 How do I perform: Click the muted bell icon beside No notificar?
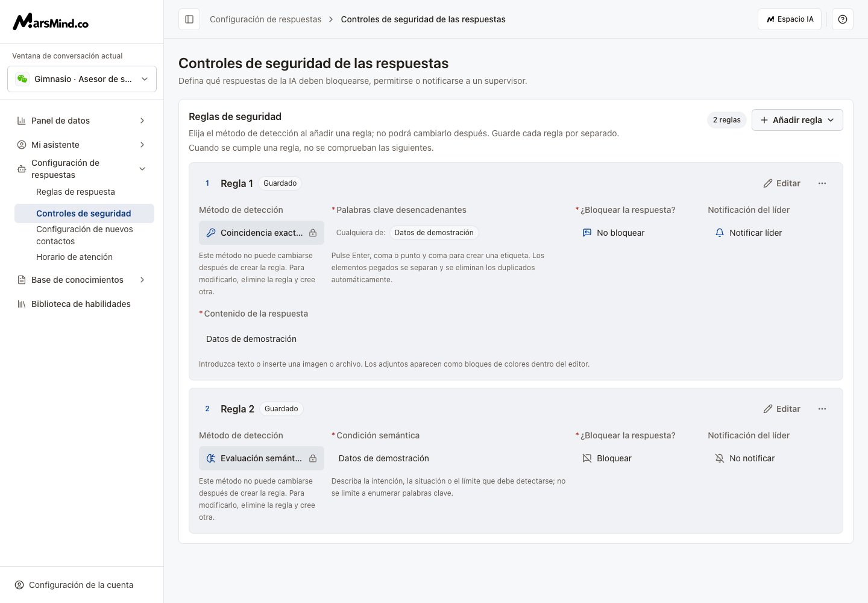coord(720,458)
